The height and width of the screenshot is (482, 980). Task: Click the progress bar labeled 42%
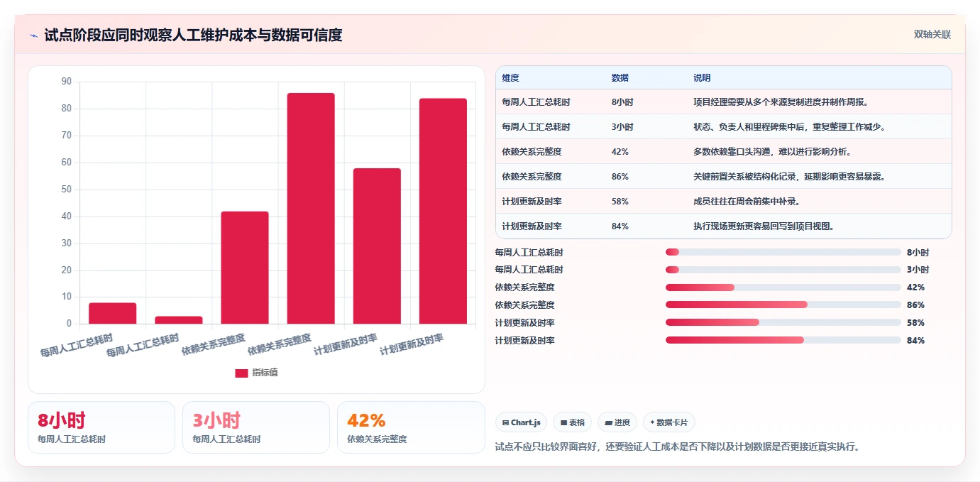[x=783, y=287]
